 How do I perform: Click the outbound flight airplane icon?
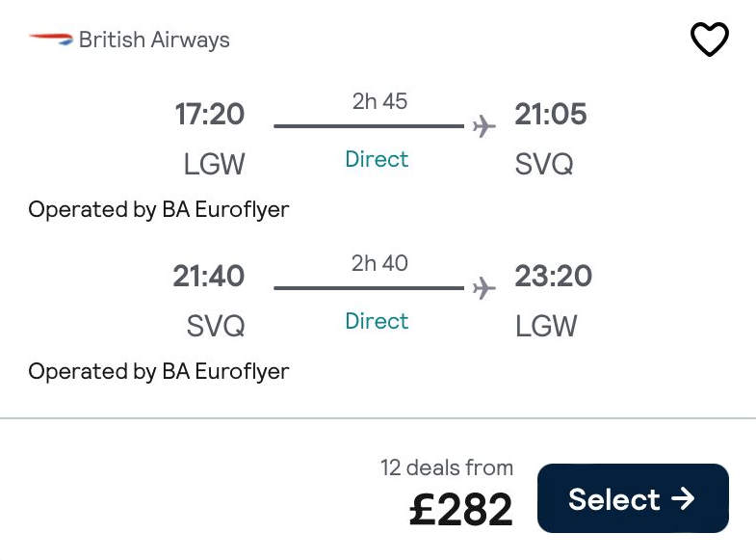click(483, 126)
